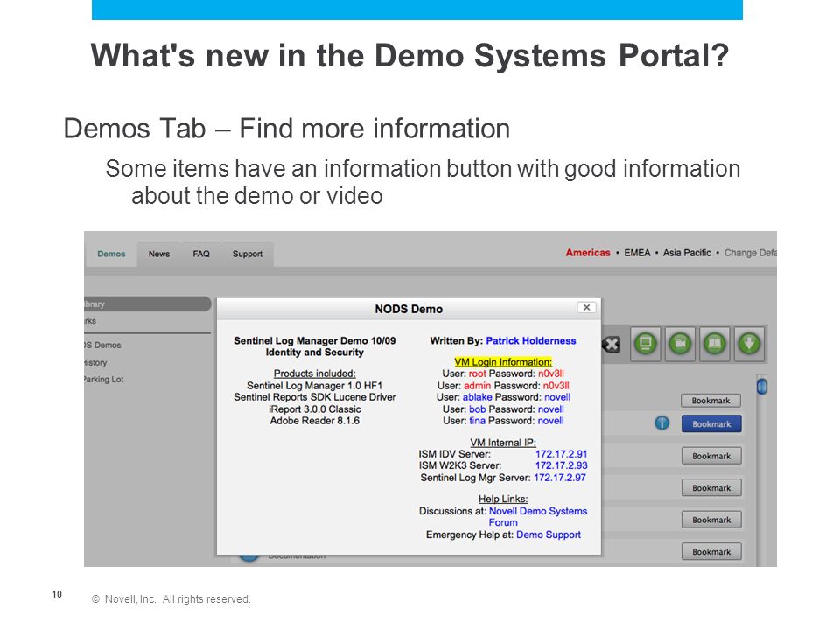Open Parking Lot in the sidebar
The width and height of the screenshot is (840, 630).
click(103, 379)
